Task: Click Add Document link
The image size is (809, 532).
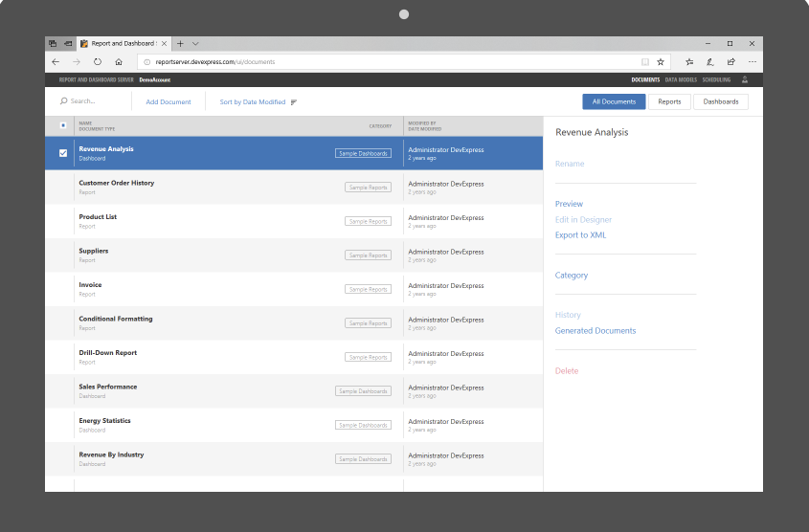Action: pos(169,102)
